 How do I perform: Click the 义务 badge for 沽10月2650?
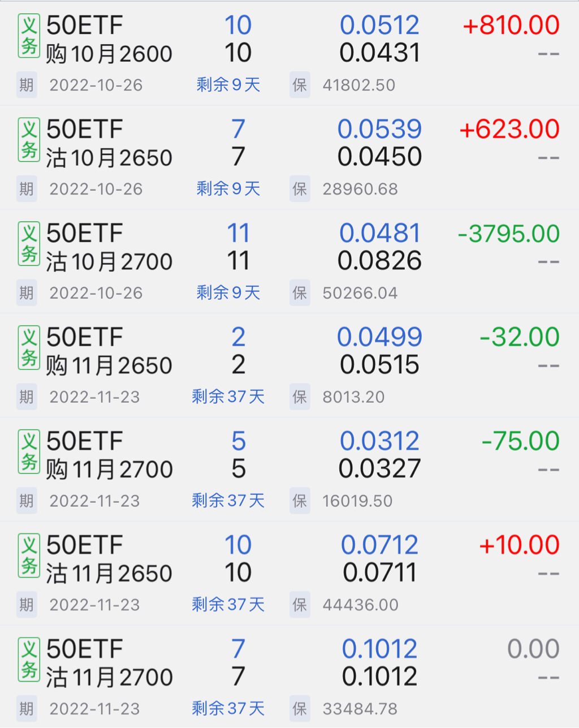point(29,140)
